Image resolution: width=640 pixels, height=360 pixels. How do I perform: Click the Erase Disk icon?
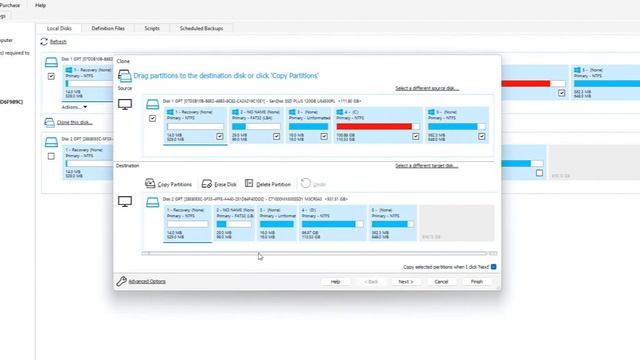(x=207, y=184)
